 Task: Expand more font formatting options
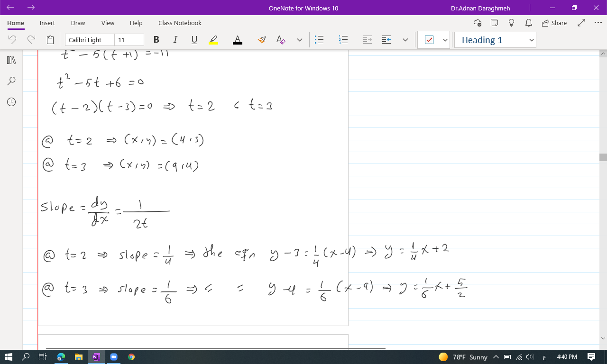(x=300, y=40)
